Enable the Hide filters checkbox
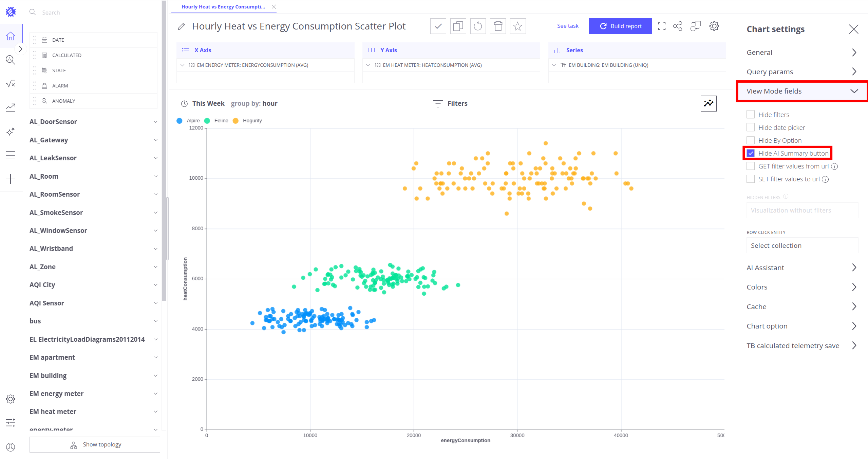This screenshot has width=868, height=459. (x=751, y=115)
